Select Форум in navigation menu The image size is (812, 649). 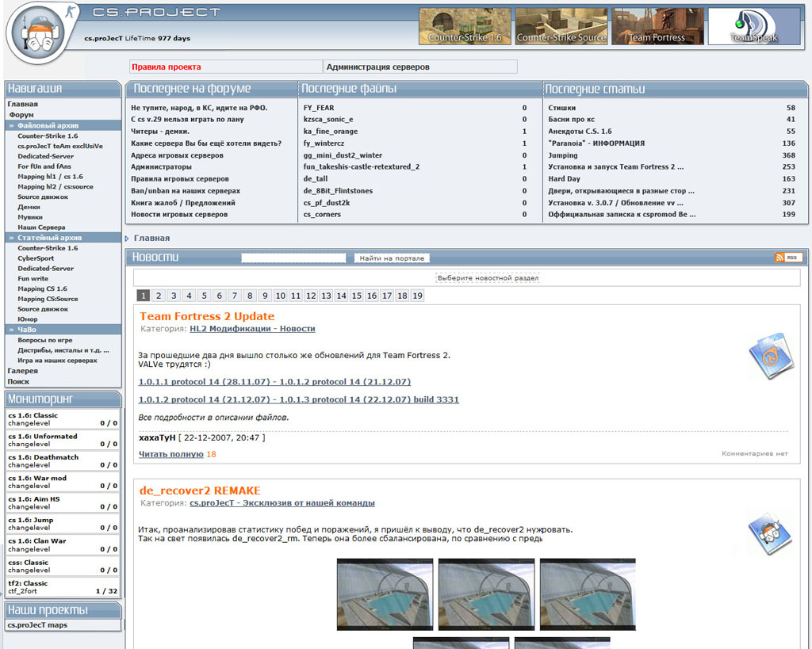tap(21, 115)
